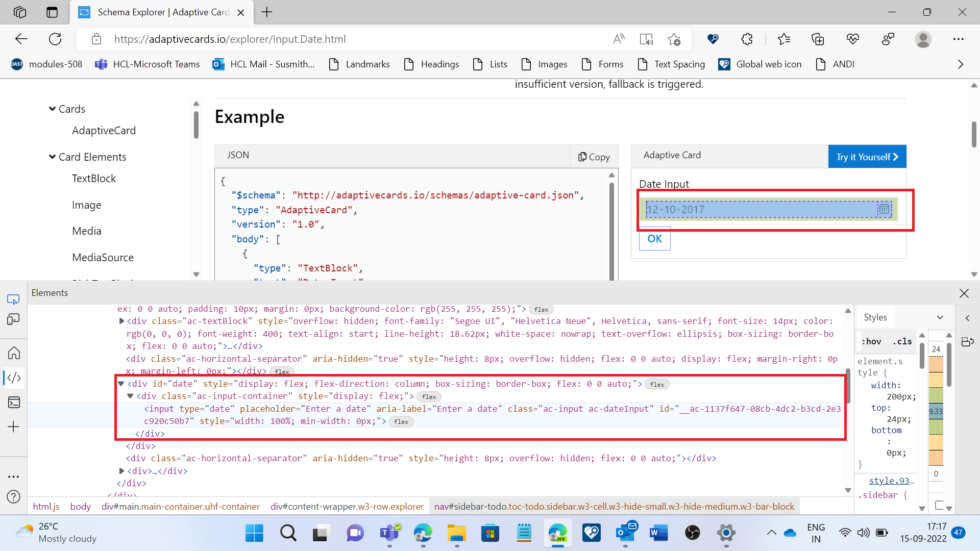The image size is (980, 551).
Task: Click the calendar icon inside the date input
Action: (884, 209)
